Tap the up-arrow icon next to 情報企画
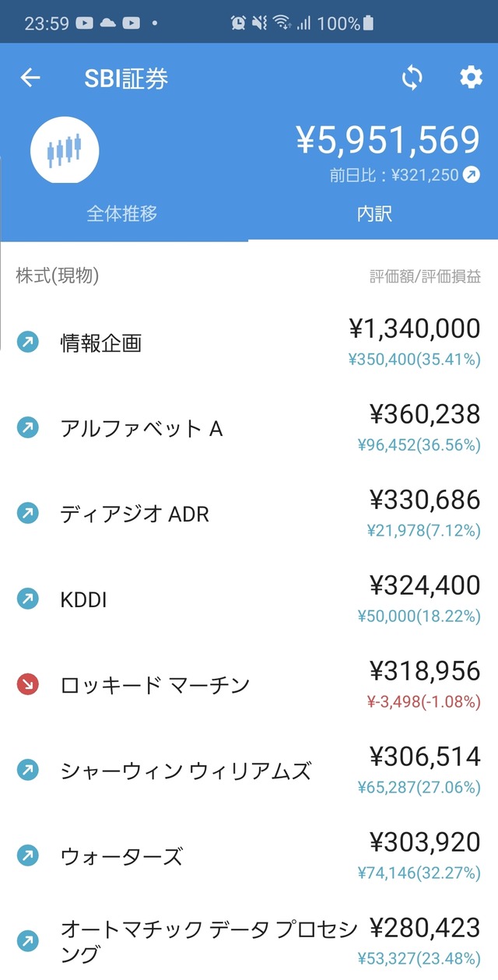Viewport: 498px width, 980px height. pyautogui.click(x=28, y=342)
